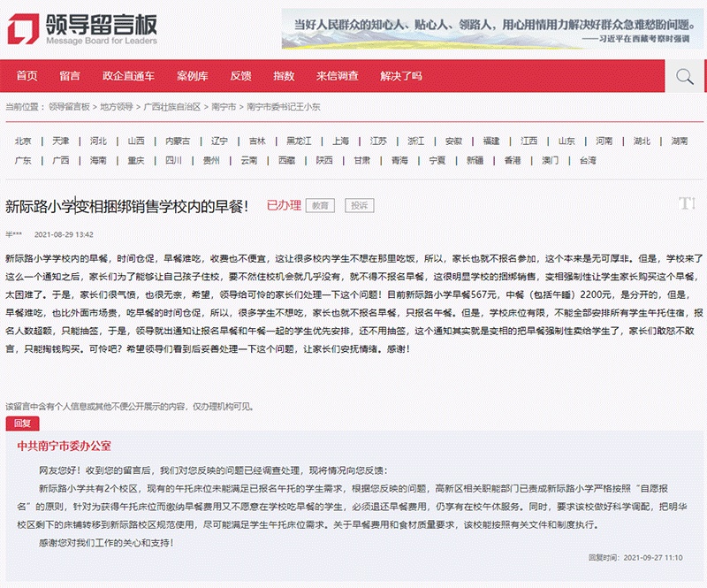
Task: Click the font size adjustment icon
Action: coord(686,203)
